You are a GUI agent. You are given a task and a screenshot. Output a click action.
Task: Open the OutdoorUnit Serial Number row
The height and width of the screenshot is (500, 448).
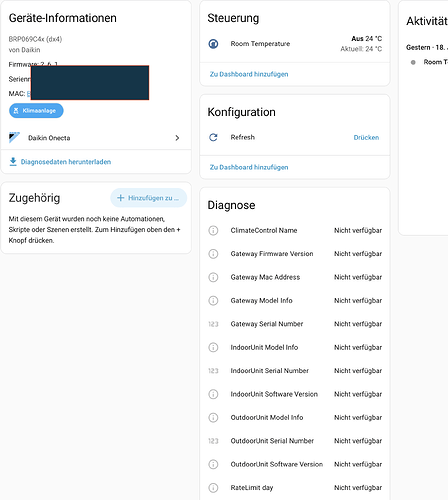click(295, 441)
